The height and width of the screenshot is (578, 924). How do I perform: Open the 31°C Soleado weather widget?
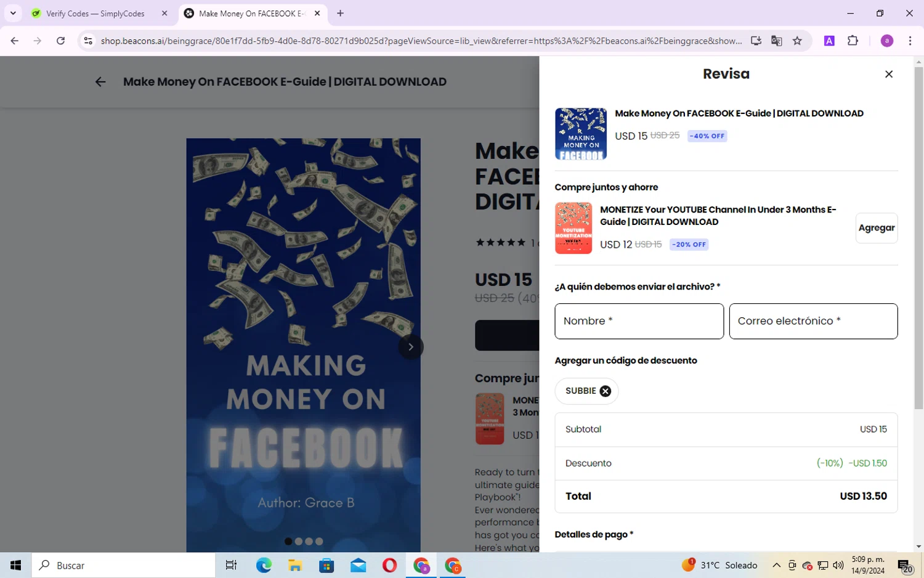pos(719,565)
